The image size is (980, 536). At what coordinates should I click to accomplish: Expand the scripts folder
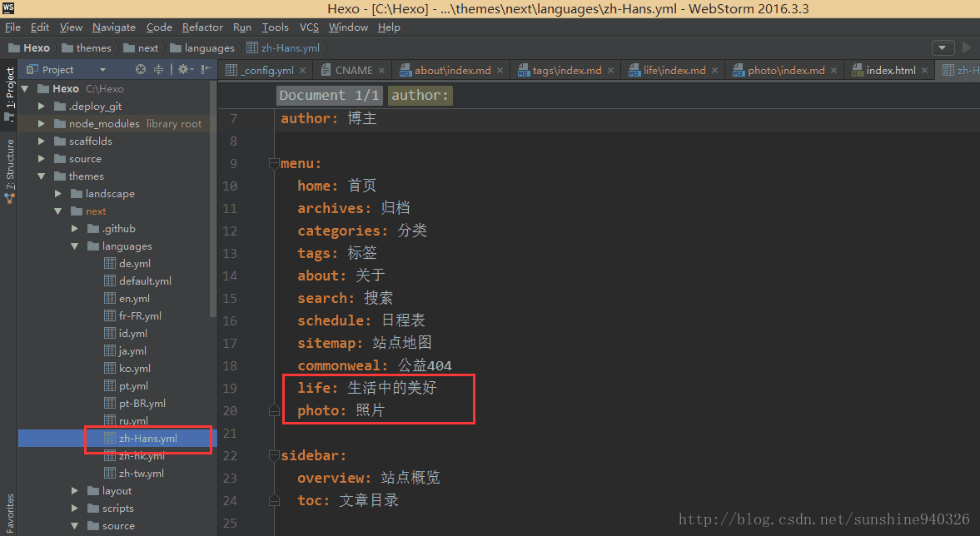click(74, 509)
